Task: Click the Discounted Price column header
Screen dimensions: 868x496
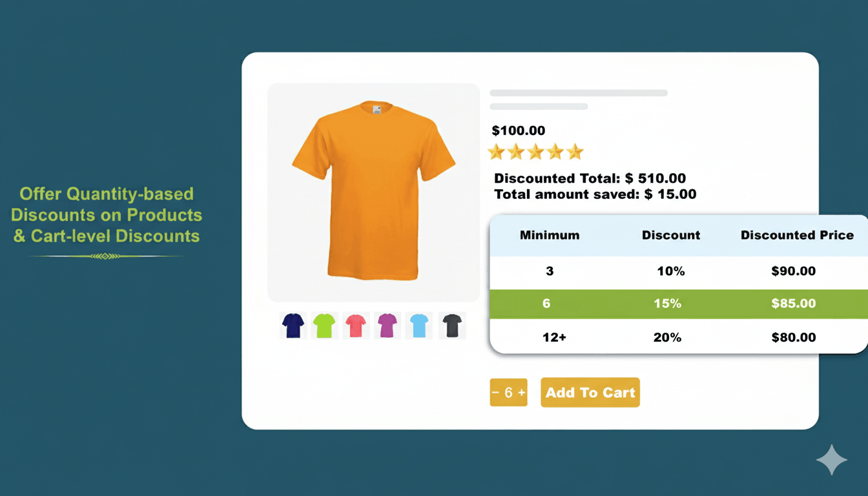Action: coord(797,235)
